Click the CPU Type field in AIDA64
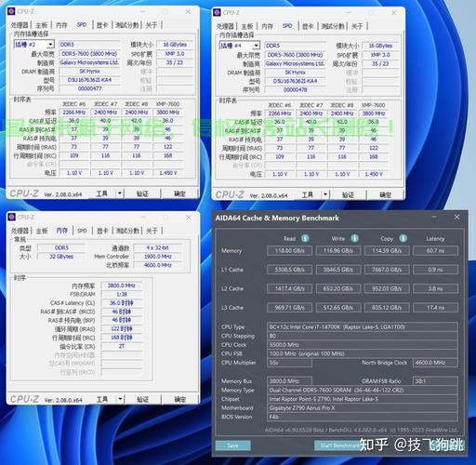Image resolution: width=476 pixels, height=465 pixels. point(363,326)
